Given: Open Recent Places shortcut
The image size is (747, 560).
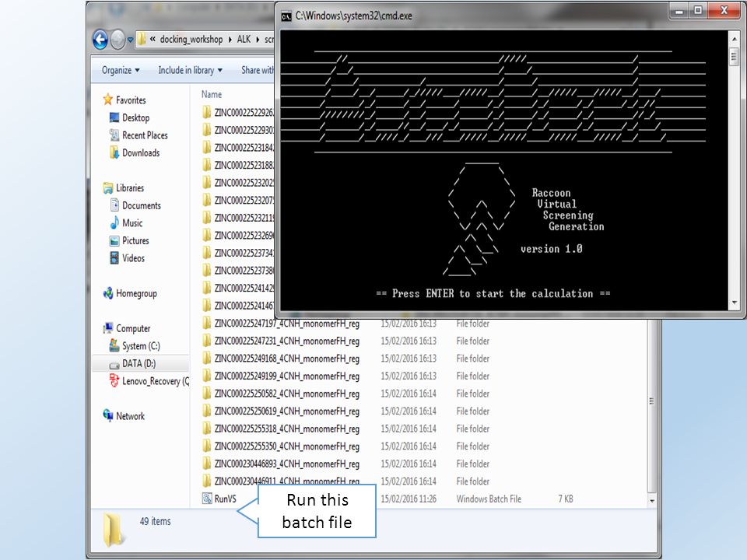Looking at the screenshot, I should click(x=145, y=135).
